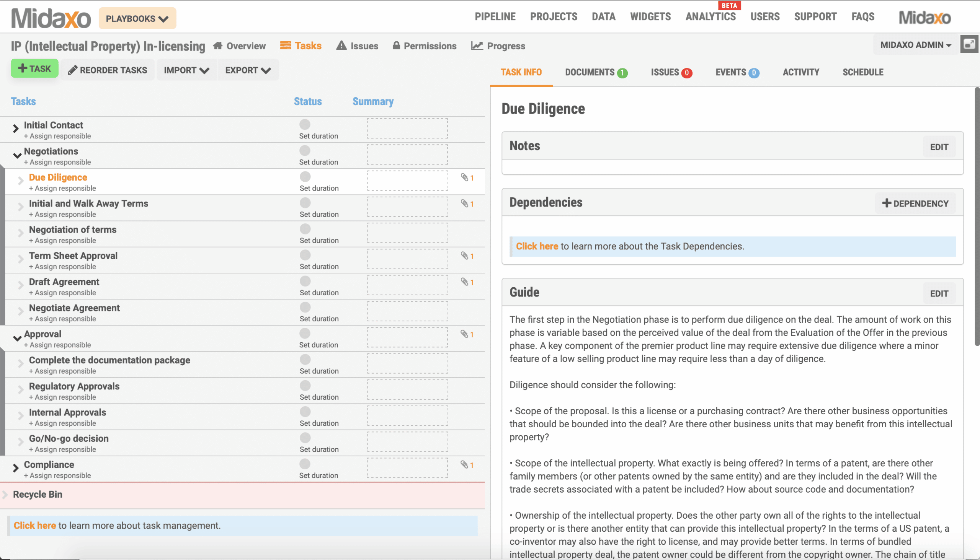Open the Progress page tab
Screen dimensions: 980x560
coord(498,46)
